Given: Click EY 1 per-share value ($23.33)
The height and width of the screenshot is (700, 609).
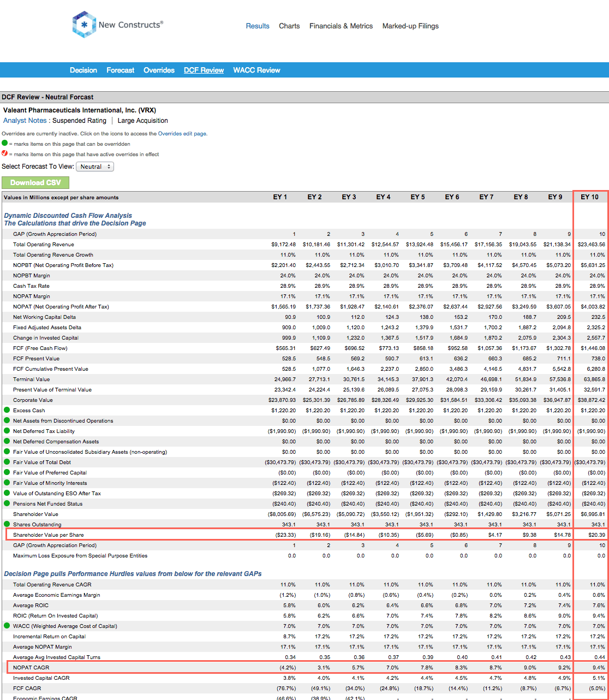Looking at the screenshot, I should pos(285,535).
